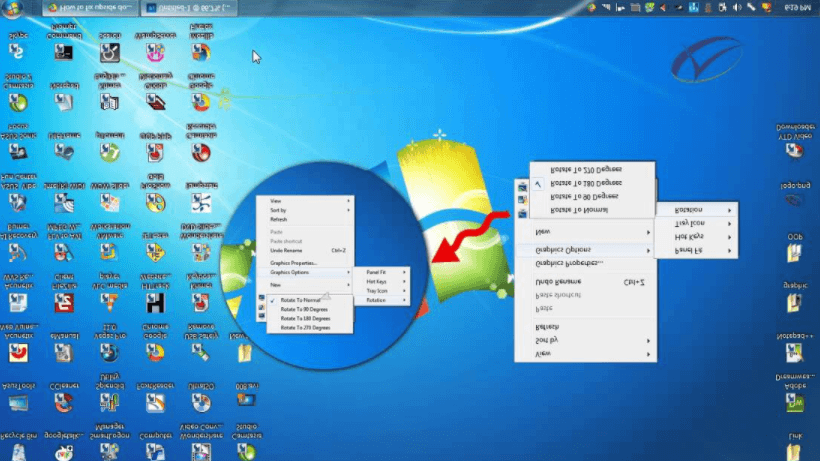Switch to the 'How to fix upside do...' taskbar window
This screenshot has height=461, width=820.
click(90, 8)
